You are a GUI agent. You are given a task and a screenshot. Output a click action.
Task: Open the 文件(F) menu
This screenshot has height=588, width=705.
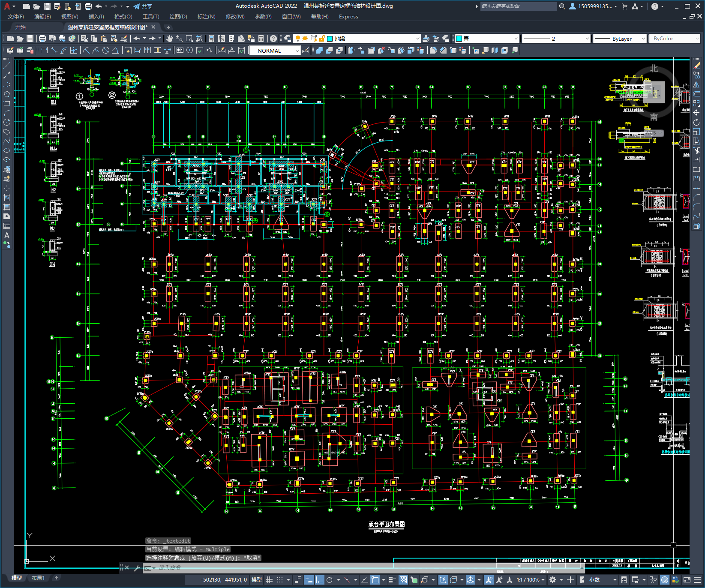[16, 17]
